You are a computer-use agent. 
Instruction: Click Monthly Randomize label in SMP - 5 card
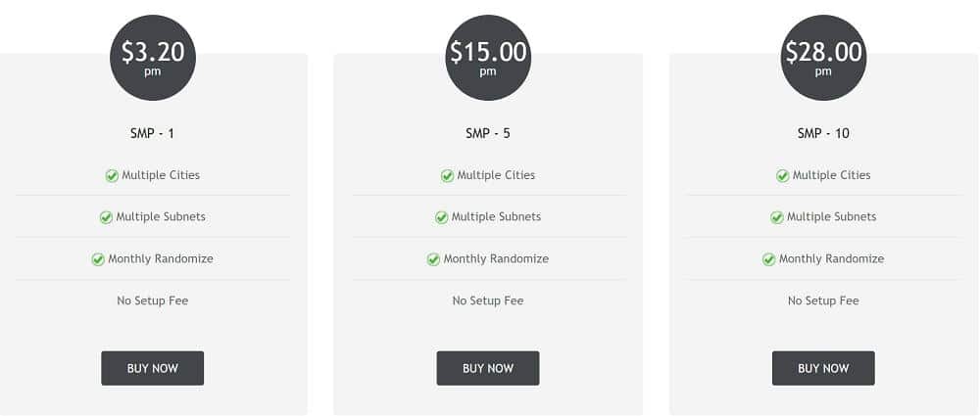click(x=496, y=258)
